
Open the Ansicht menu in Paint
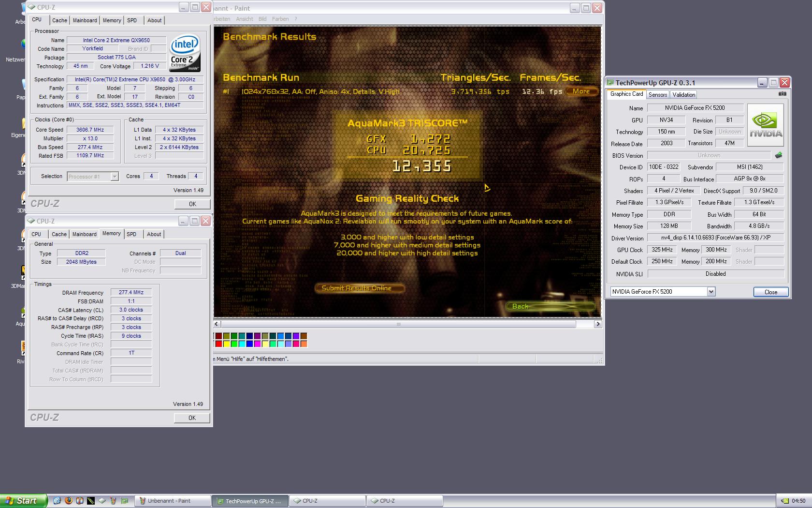click(245, 19)
